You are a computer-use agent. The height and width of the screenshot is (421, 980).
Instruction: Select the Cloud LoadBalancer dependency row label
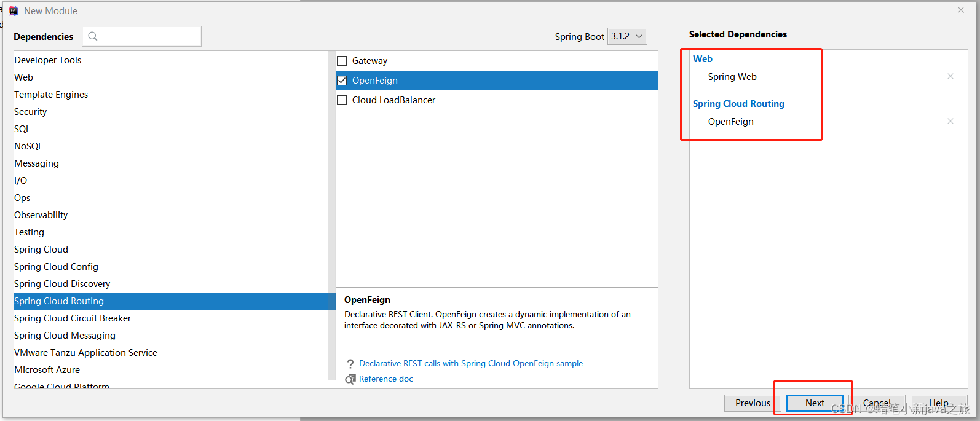tap(393, 100)
